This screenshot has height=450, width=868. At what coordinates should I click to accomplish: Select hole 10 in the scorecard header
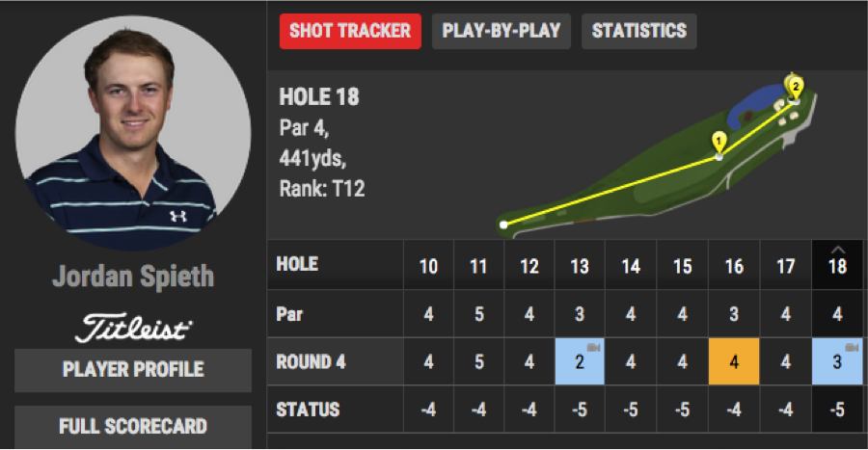pyautogui.click(x=428, y=267)
